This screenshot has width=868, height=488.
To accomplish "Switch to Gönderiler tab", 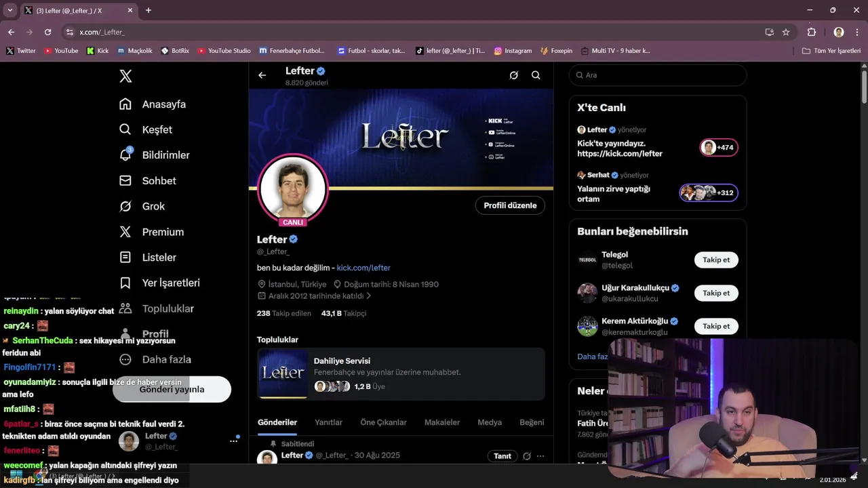I will coord(277,422).
